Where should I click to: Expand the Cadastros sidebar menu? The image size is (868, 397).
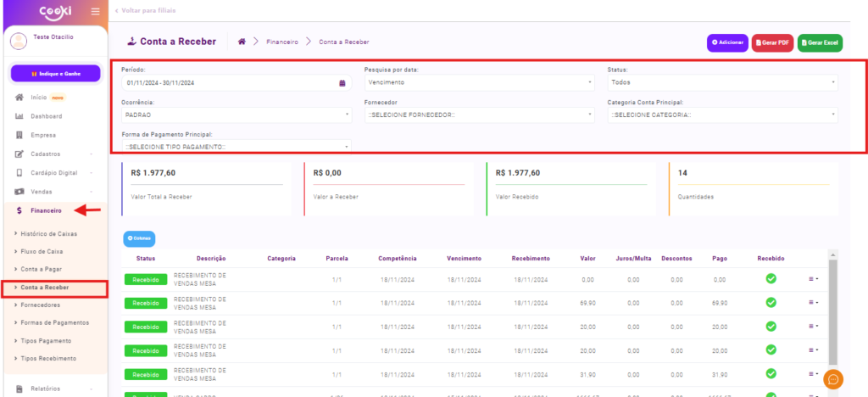[x=54, y=154]
